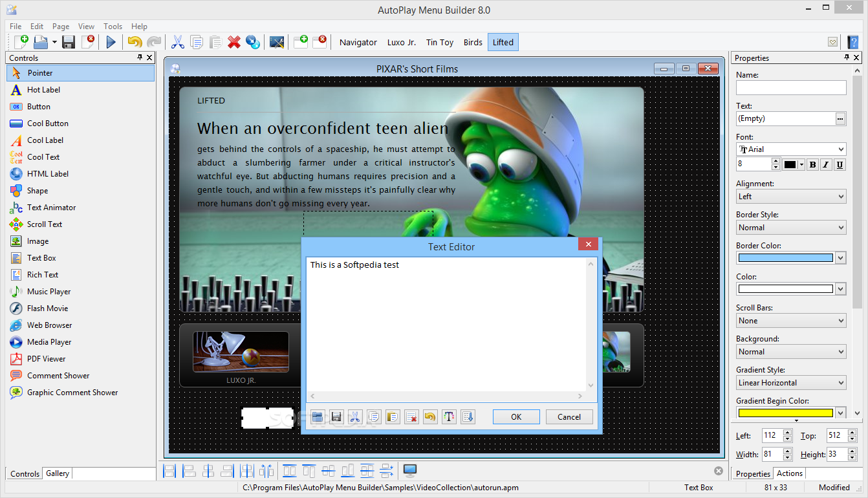The width and height of the screenshot is (868, 498).
Task: Increase the Left value with spinner
Action: coord(788,433)
